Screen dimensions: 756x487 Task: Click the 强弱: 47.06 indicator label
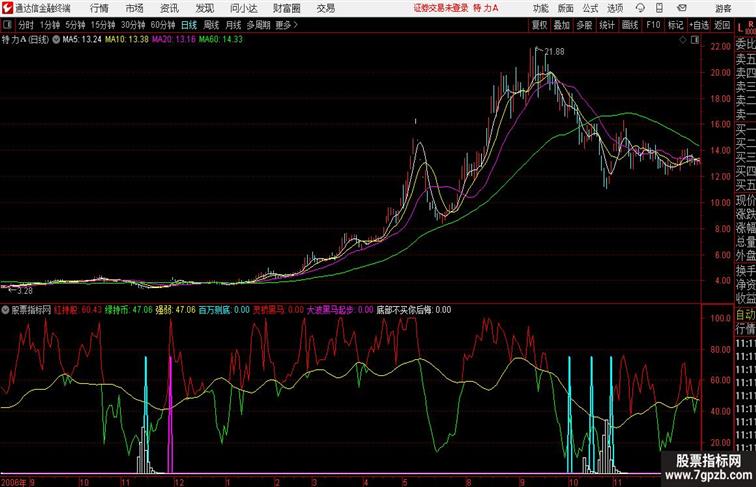click(x=176, y=310)
